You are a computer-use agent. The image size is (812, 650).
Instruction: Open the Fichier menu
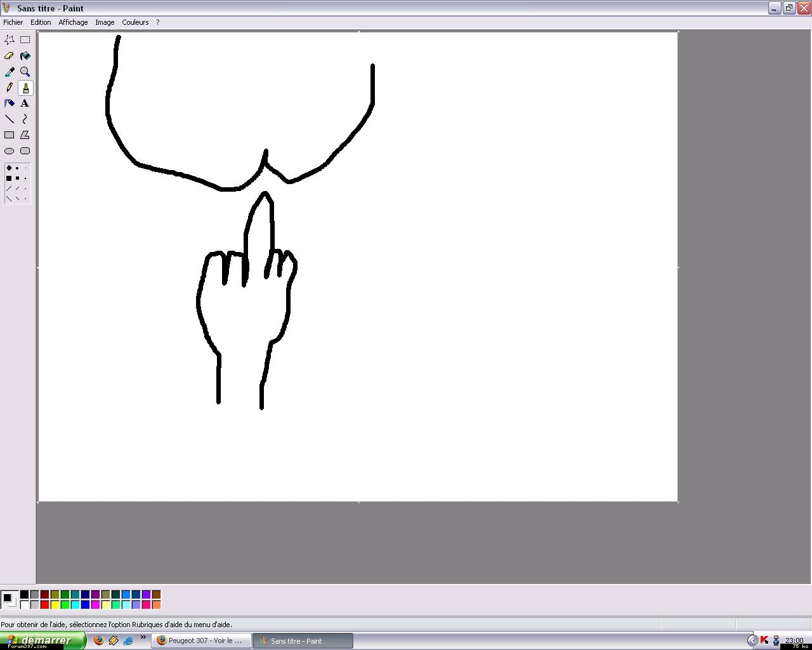(13, 22)
